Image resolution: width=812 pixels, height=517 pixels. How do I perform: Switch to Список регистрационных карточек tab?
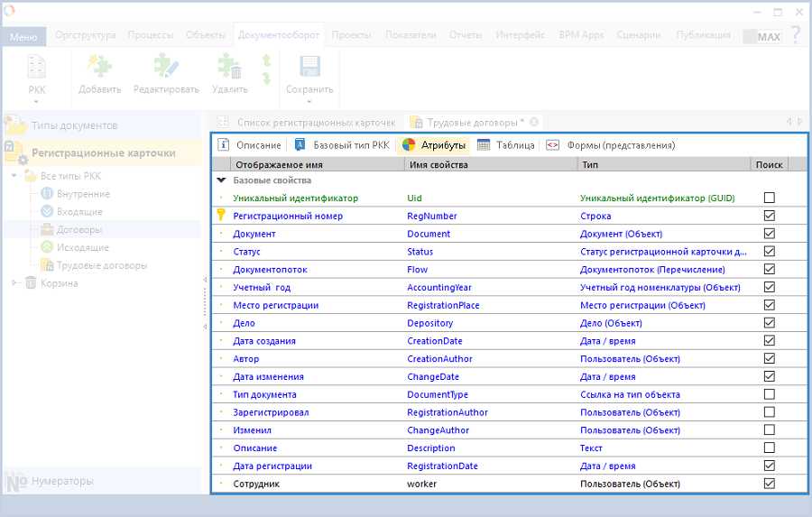click(x=316, y=122)
